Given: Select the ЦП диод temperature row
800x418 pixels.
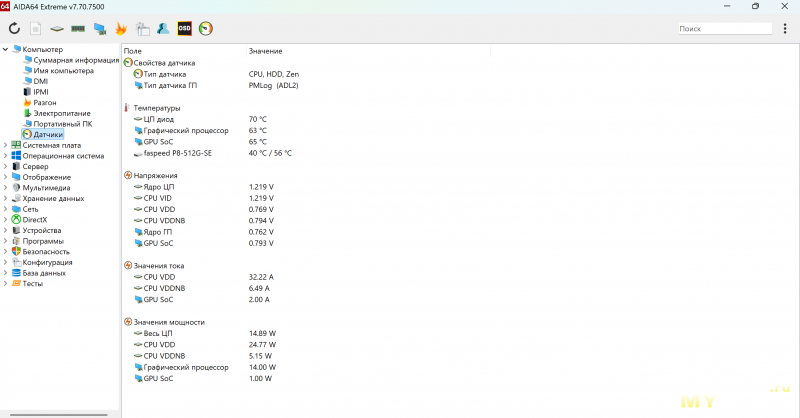Looking at the screenshot, I should point(162,119).
